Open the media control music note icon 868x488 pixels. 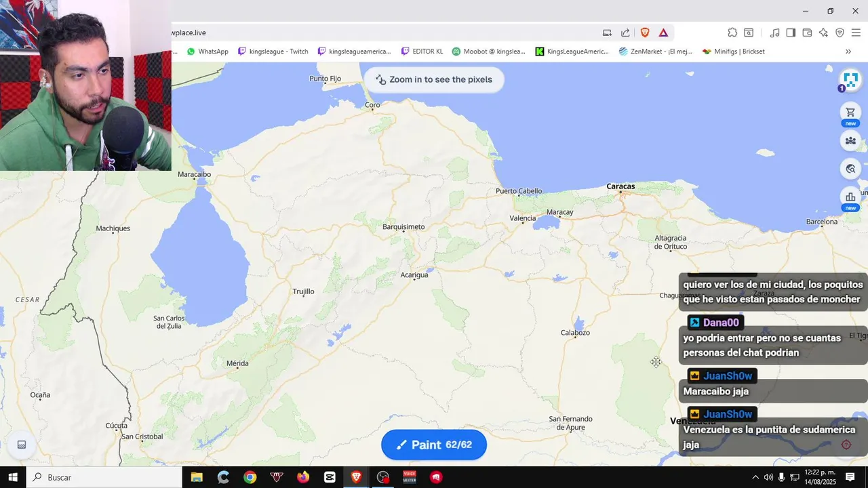(x=774, y=33)
